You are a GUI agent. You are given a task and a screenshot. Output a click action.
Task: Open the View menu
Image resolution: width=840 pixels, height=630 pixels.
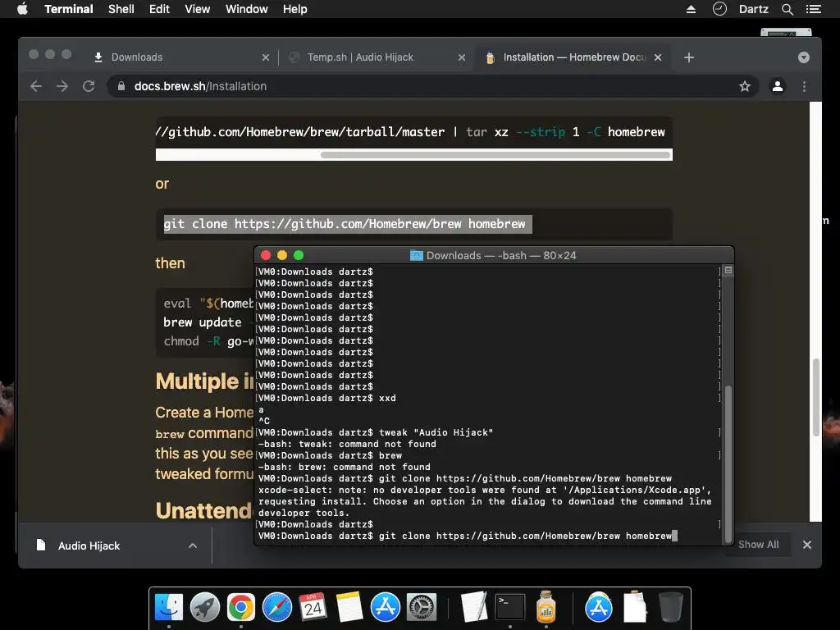coord(197,9)
